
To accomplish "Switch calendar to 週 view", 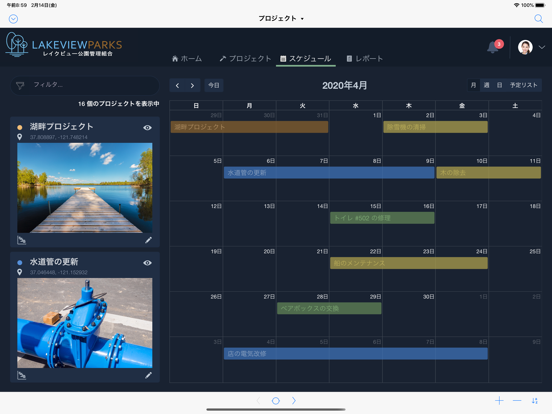I will [486, 85].
